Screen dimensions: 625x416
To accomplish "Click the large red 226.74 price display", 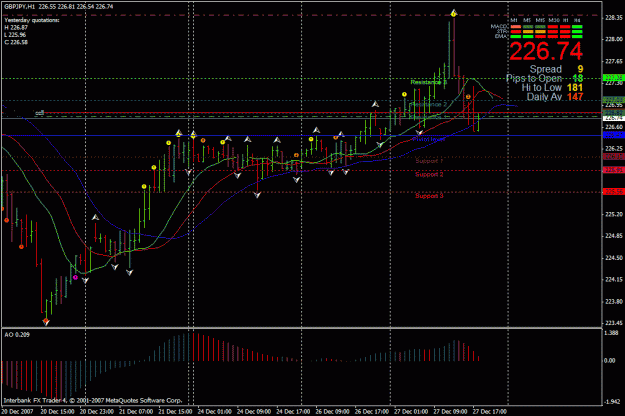I will click(x=546, y=51).
